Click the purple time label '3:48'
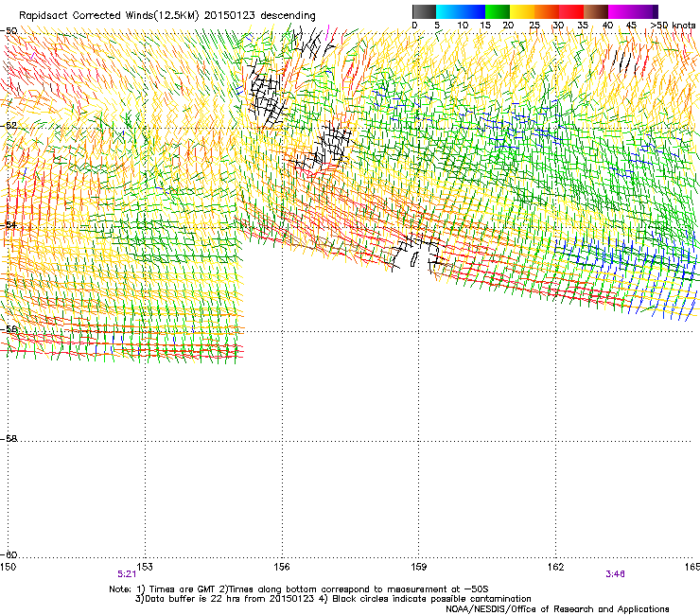 615,574
